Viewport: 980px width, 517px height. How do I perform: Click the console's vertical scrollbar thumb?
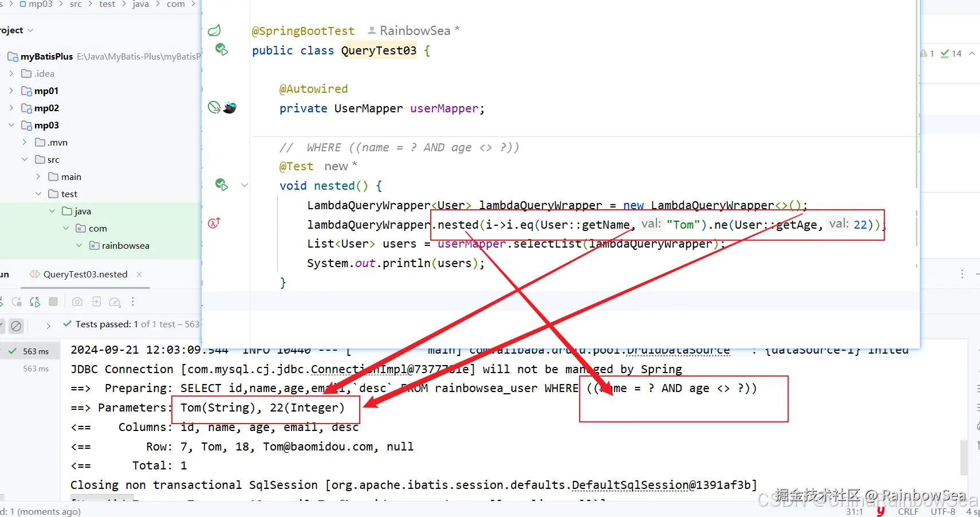pos(965,457)
